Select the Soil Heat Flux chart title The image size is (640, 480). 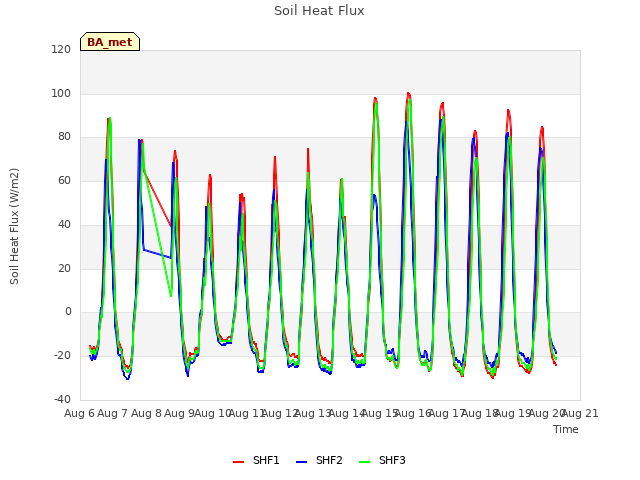(x=319, y=11)
